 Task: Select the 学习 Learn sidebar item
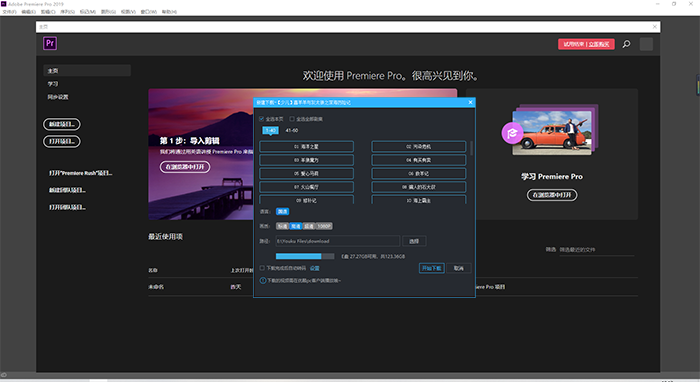(x=53, y=84)
